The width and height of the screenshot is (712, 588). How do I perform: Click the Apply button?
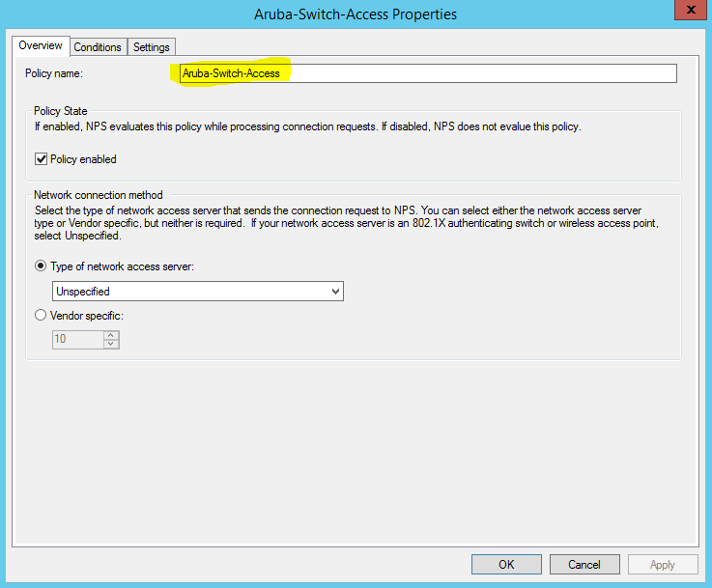point(663,565)
